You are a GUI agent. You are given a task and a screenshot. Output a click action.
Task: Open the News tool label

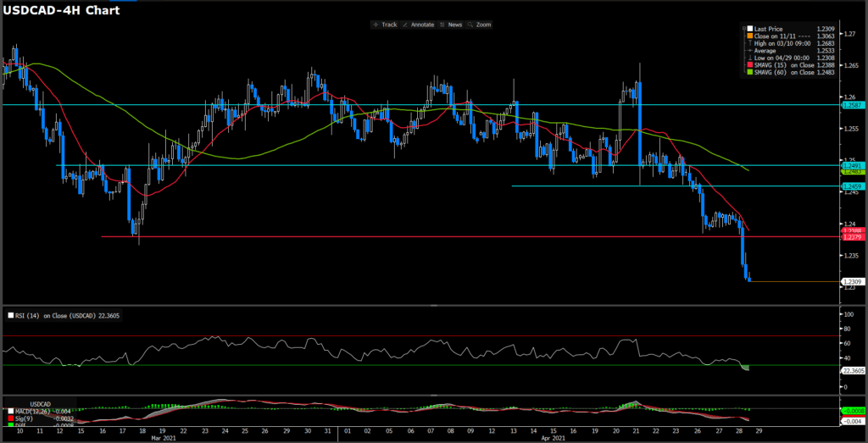tap(455, 25)
